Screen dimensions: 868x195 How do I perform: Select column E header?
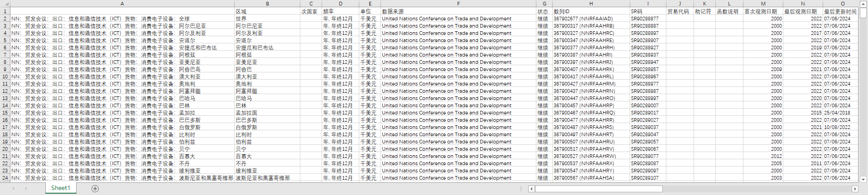tap(370, 4)
